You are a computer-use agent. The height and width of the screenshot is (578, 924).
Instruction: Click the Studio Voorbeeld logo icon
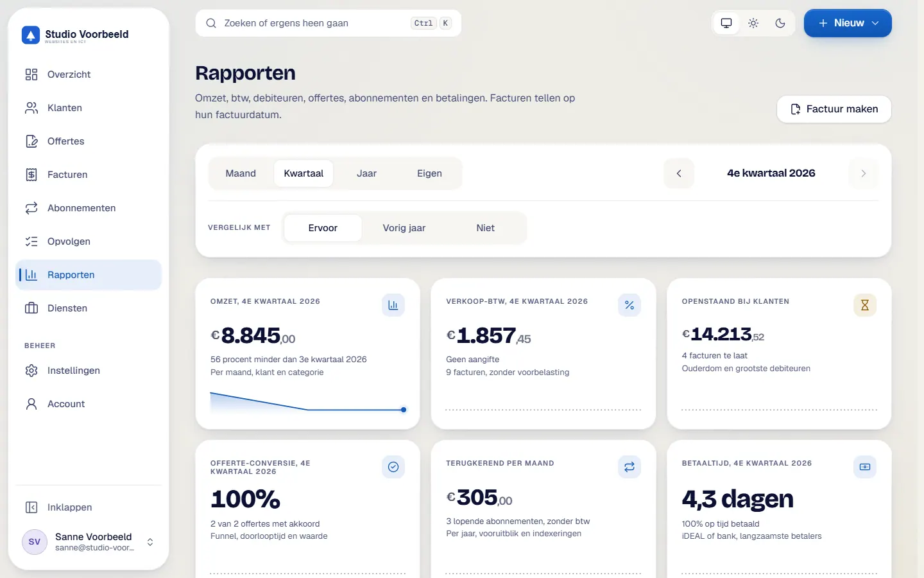coord(31,35)
